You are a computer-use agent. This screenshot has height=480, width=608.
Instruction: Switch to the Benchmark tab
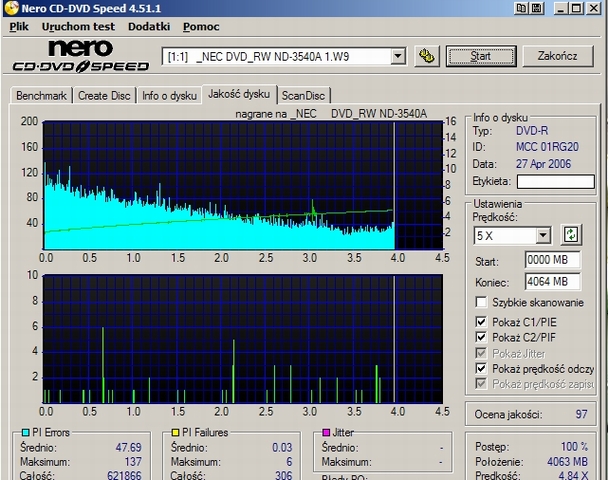pyautogui.click(x=41, y=95)
